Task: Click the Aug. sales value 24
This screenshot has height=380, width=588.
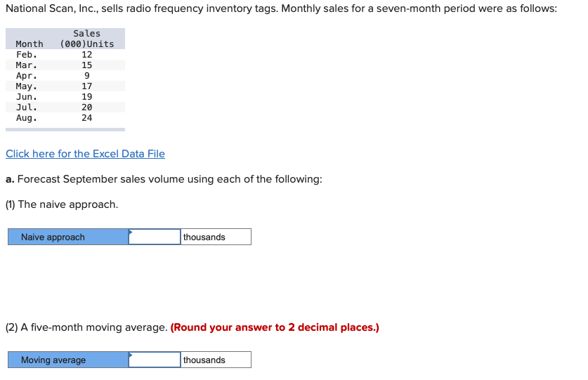Action: pos(87,118)
